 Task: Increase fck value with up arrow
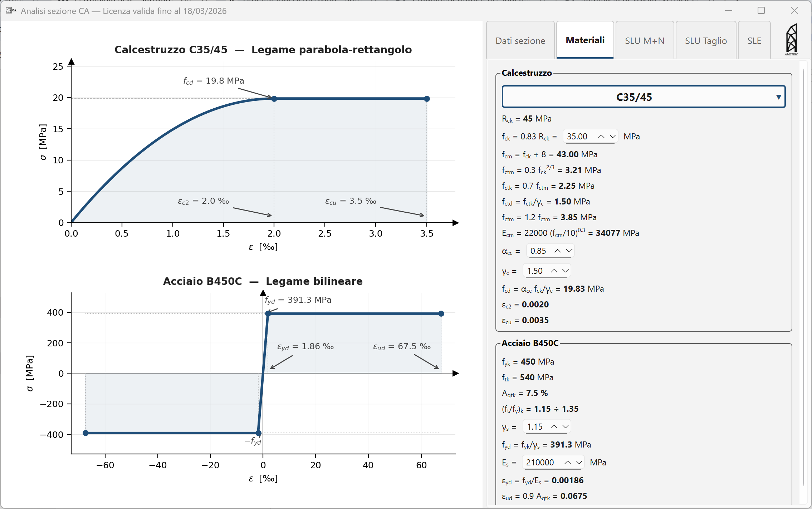(601, 137)
